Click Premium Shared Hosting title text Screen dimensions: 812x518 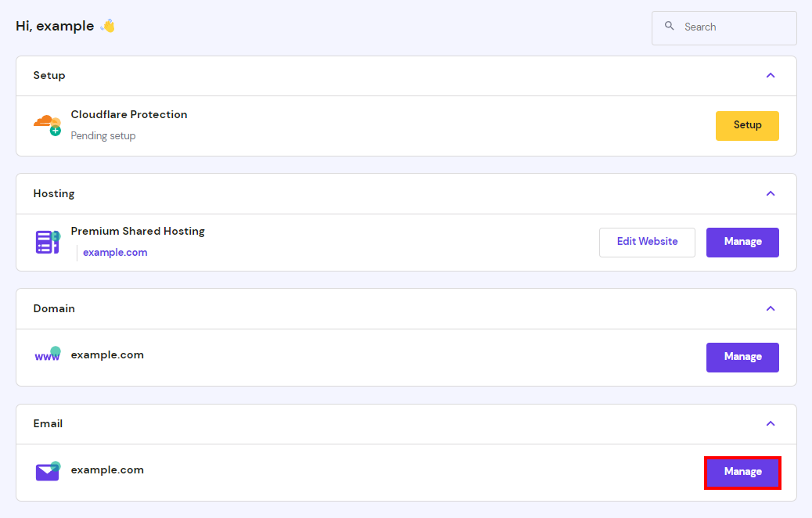(138, 232)
